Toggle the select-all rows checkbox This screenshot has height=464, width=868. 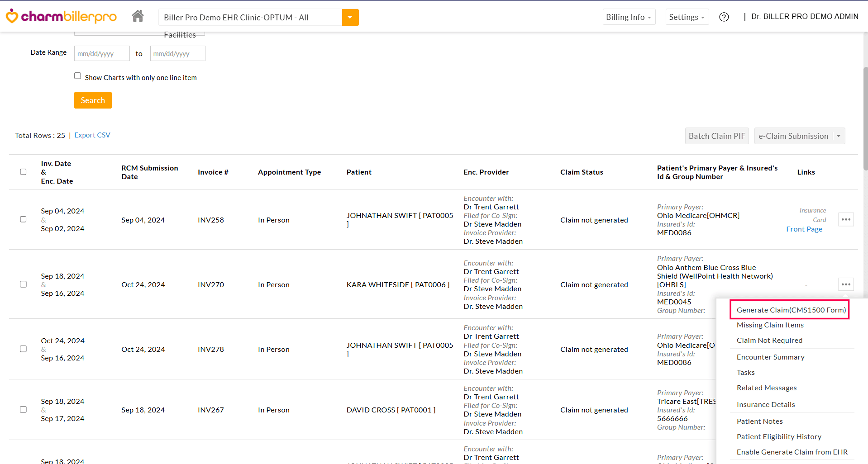click(23, 172)
